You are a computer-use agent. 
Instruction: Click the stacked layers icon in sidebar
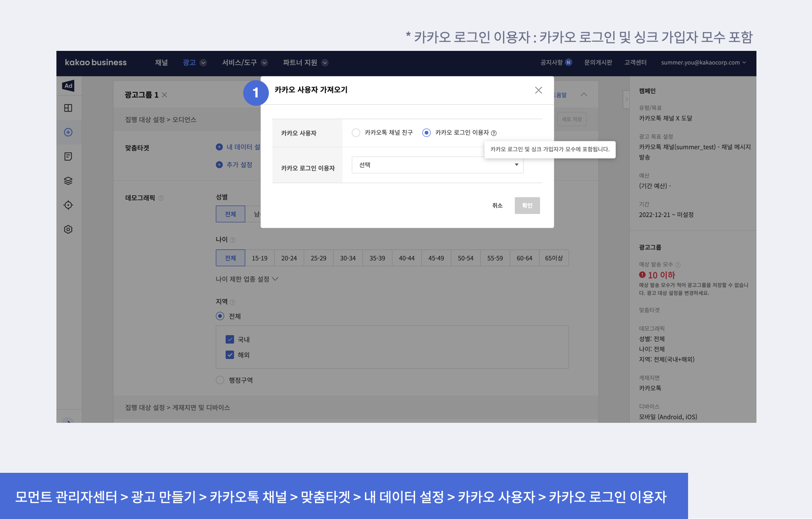[x=68, y=181]
